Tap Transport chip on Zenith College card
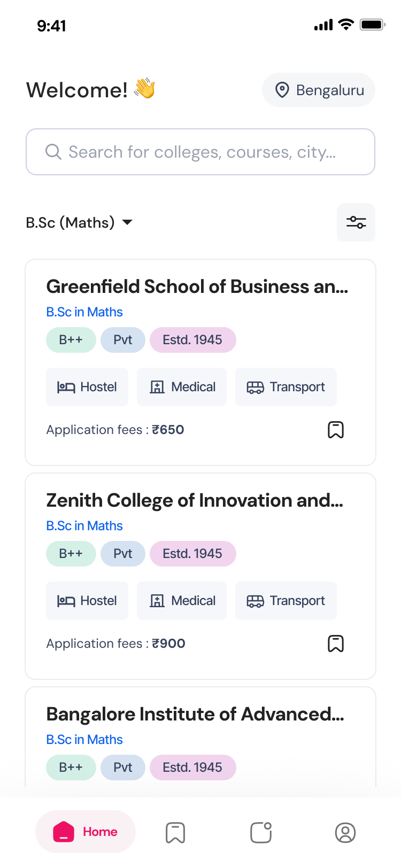The image size is (401, 868). pyautogui.click(x=286, y=601)
